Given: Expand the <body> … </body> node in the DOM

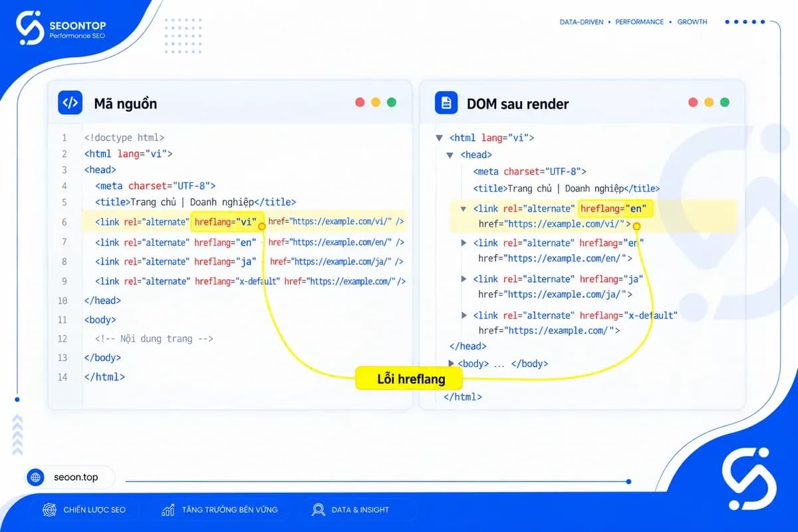Looking at the screenshot, I should coord(452,363).
